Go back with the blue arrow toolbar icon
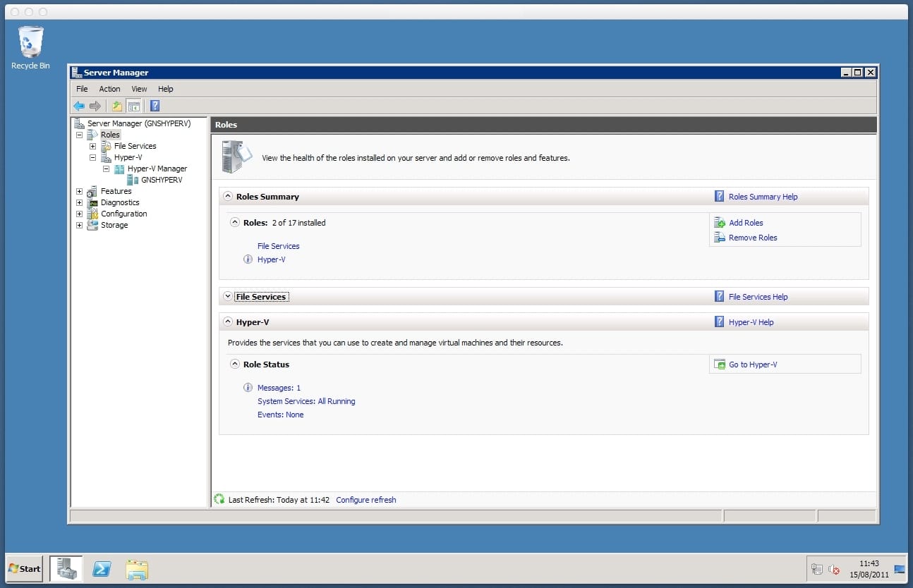The width and height of the screenshot is (913, 588). (79, 106)
